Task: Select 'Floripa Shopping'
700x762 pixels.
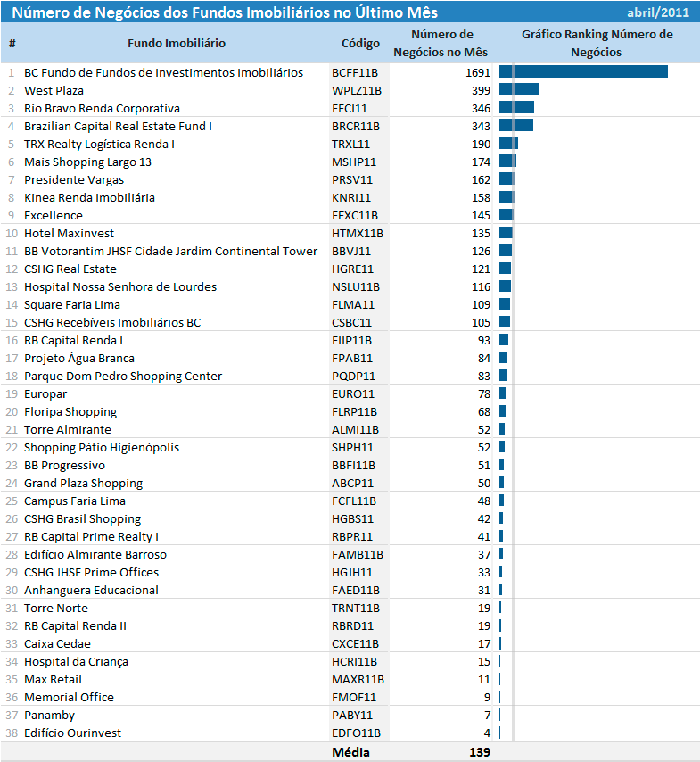Action: click(x=70, y=412)
